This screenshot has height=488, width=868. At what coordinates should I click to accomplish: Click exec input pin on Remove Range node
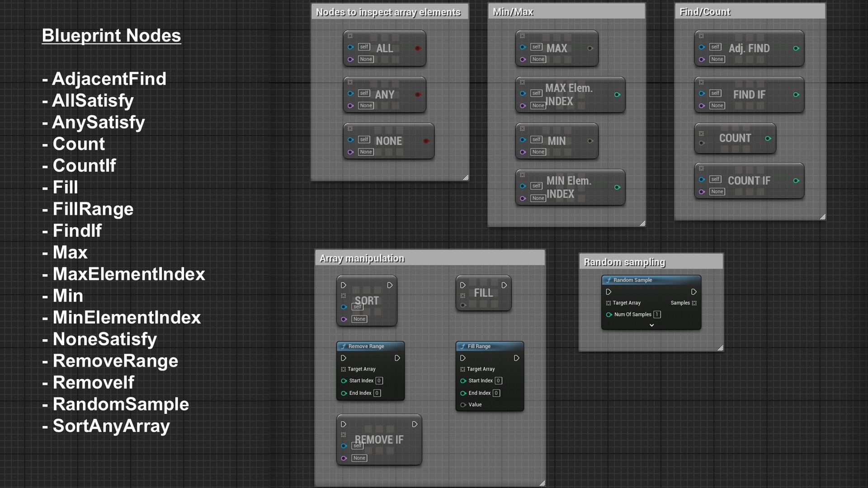point(344,358)
